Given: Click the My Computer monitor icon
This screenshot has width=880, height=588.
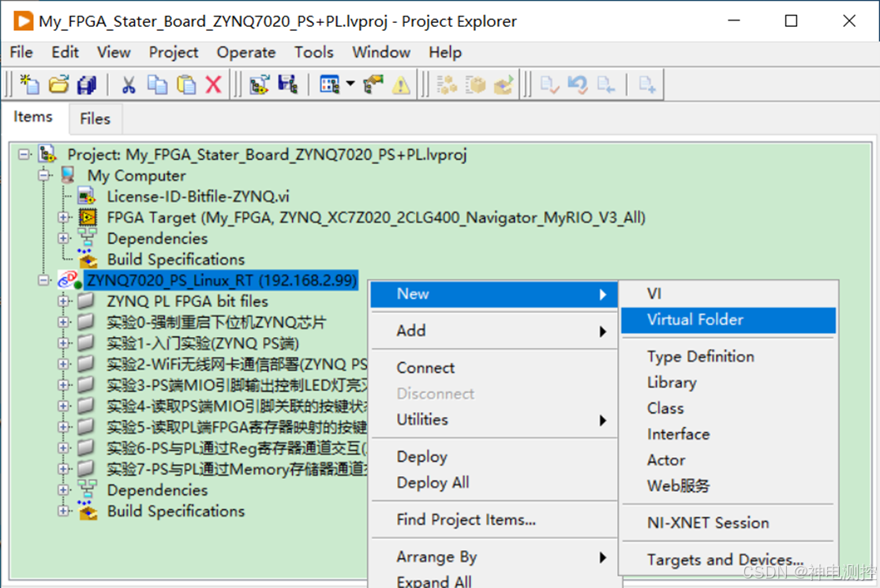Looking at the screenshot, I should tap(68, 175).
